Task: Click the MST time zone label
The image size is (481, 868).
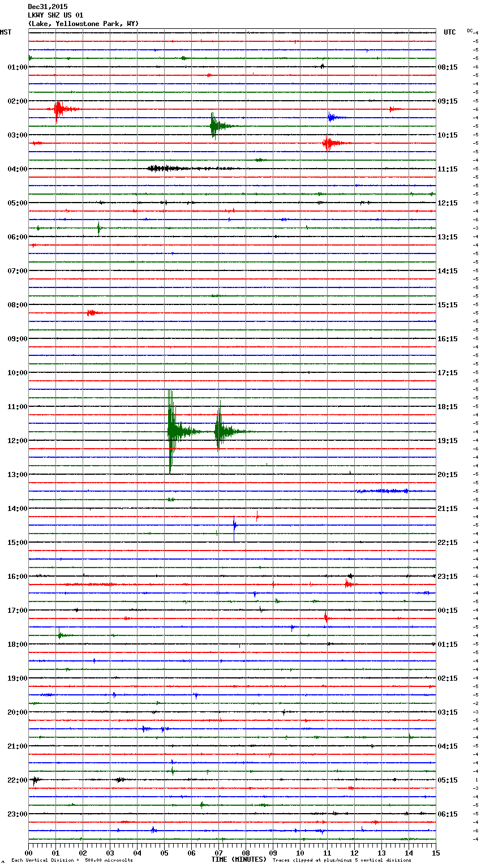Action: click(x=6, y=32)
